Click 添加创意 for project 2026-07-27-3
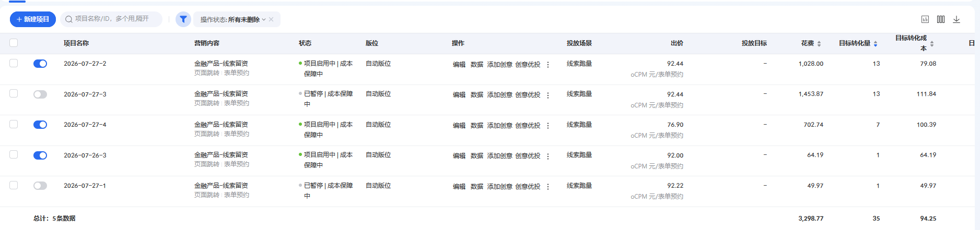 click(x=500, y=95)
